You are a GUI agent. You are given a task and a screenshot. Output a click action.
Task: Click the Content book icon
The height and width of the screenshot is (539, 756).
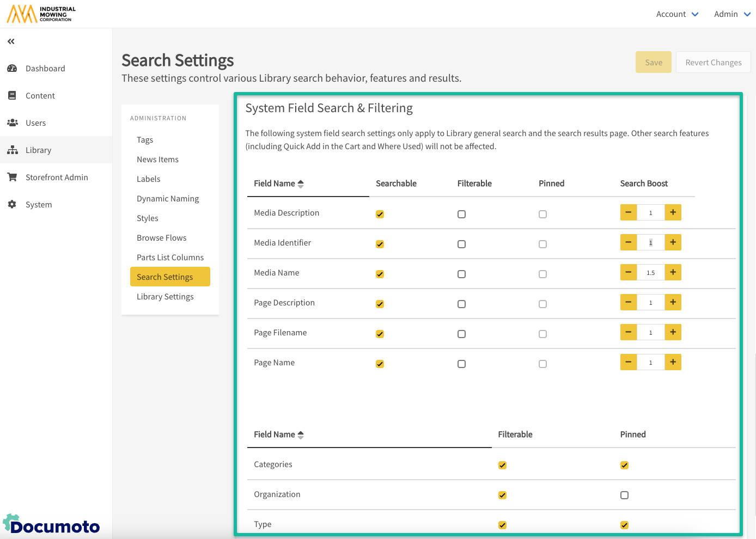point(12,96)
